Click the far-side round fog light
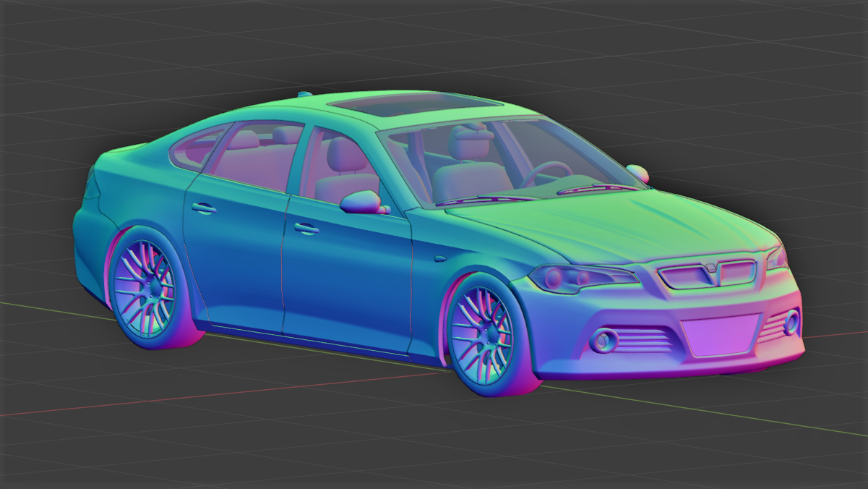Image resolution: width=868 pixels, height=489 pixels. tap(791, 321)
